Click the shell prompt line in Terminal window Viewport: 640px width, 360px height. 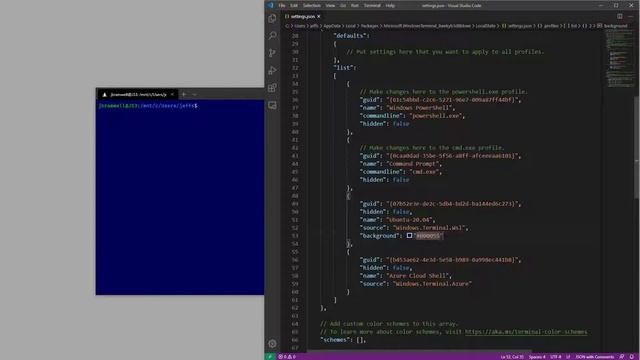(x=148, y=106)
